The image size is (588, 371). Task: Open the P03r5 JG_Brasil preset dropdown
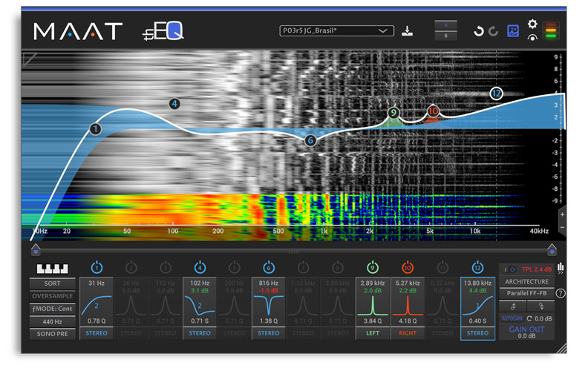pyautogui.click(x=336, y=30)
